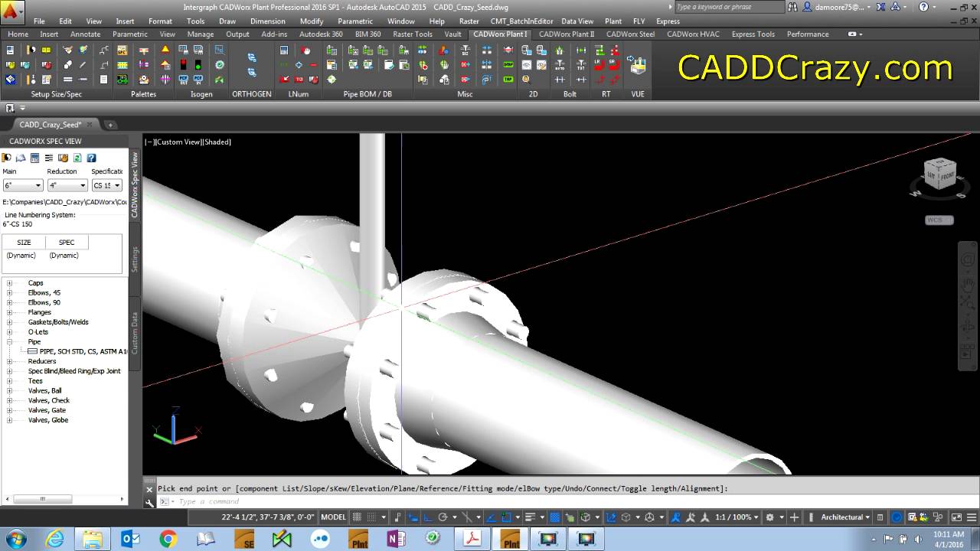Click the Shaded visual style viewport label
The image size is (980, 551).
pos(216,142)
